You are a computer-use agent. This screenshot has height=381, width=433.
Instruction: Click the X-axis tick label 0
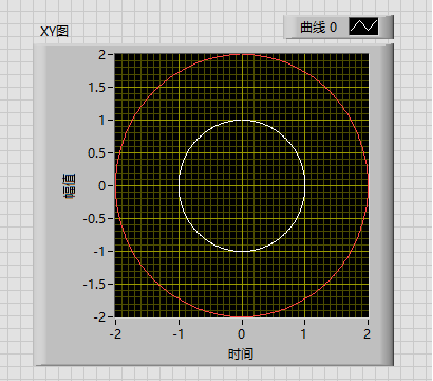click(x=242, y=334)
